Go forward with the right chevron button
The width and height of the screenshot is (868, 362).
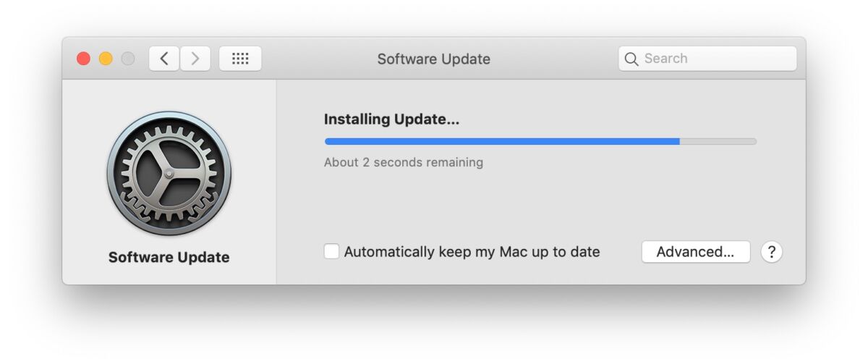(195, 59)
